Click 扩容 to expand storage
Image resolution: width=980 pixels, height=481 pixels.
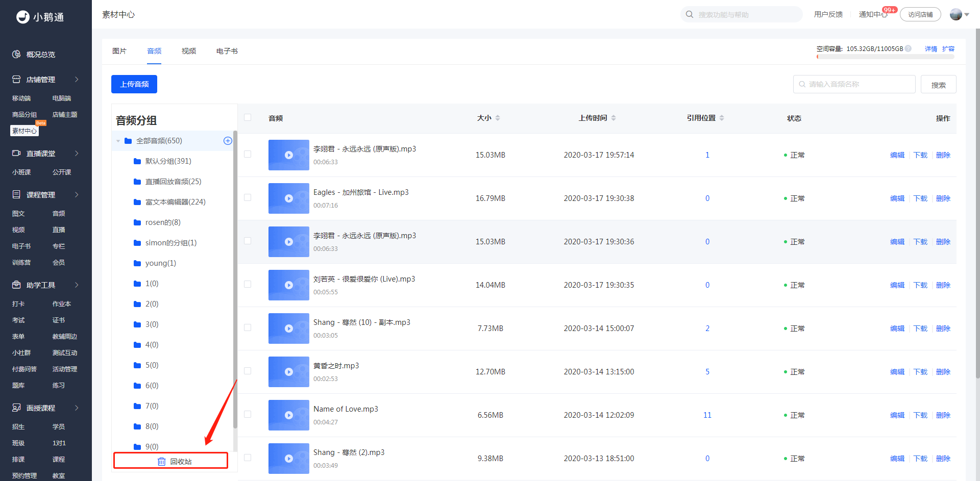pyautogui.click(x=948, y=49)
